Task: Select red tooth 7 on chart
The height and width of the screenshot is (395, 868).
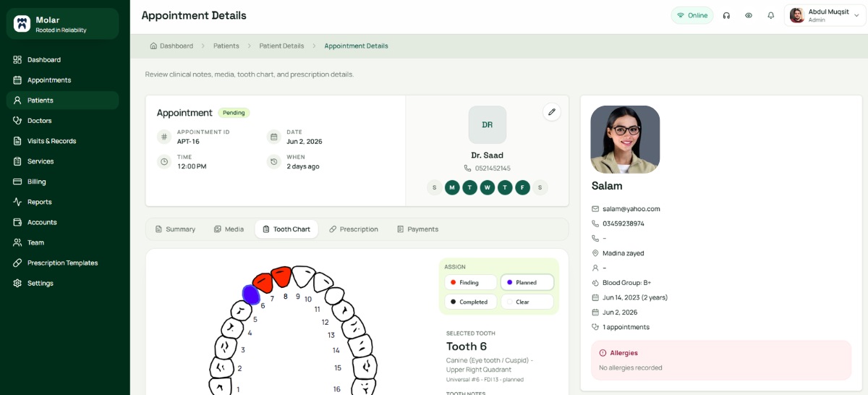Action: pyautogui.click(x=263, y=281)
